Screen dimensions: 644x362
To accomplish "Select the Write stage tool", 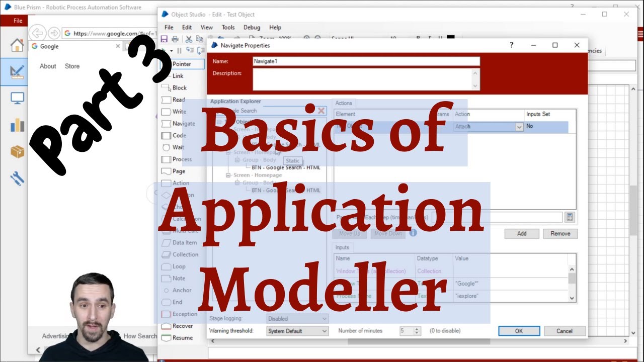I will (174, 112).
